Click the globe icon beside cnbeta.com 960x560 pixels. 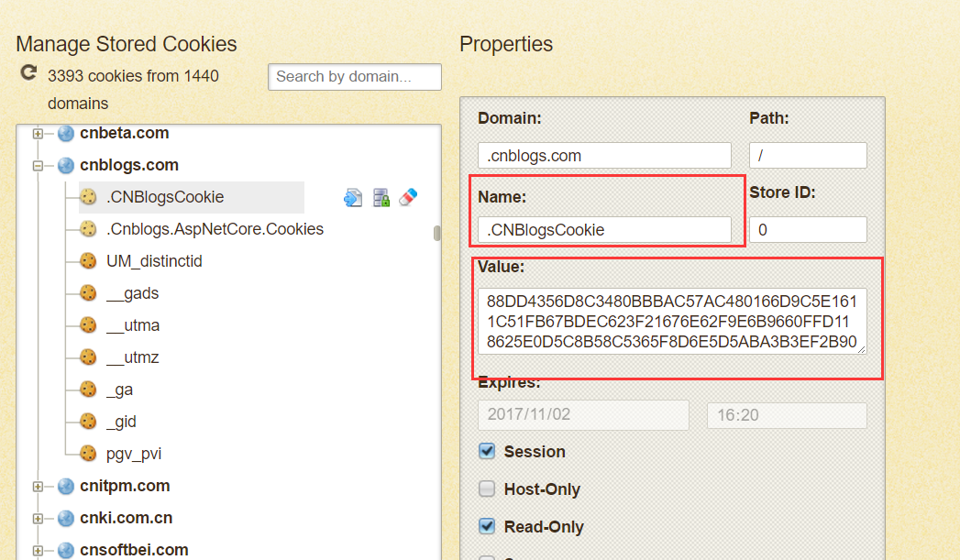(65, 134)
